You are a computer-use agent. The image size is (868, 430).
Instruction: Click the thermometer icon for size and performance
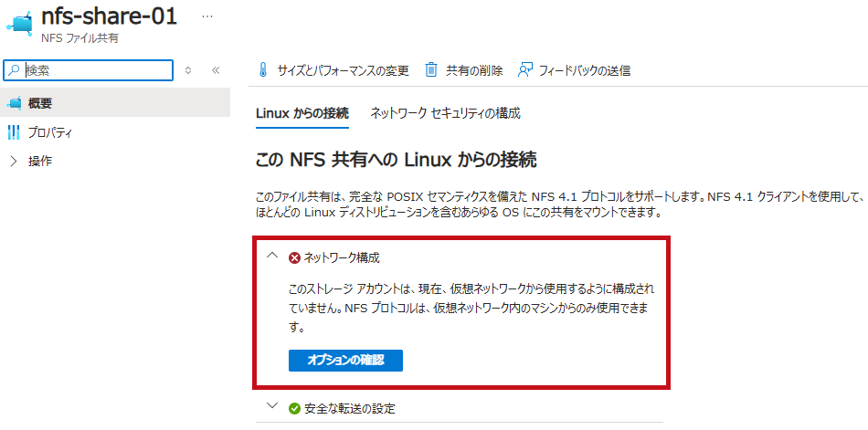263,70
